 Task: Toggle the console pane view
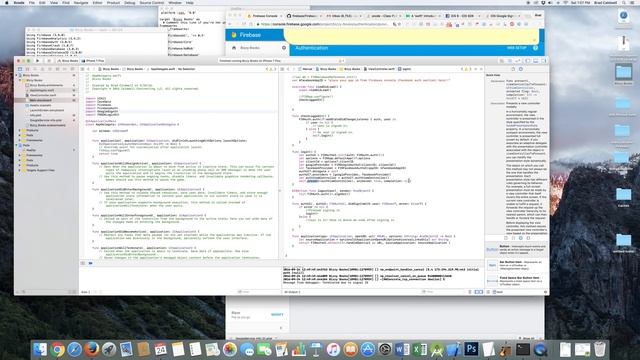point(481,292)
